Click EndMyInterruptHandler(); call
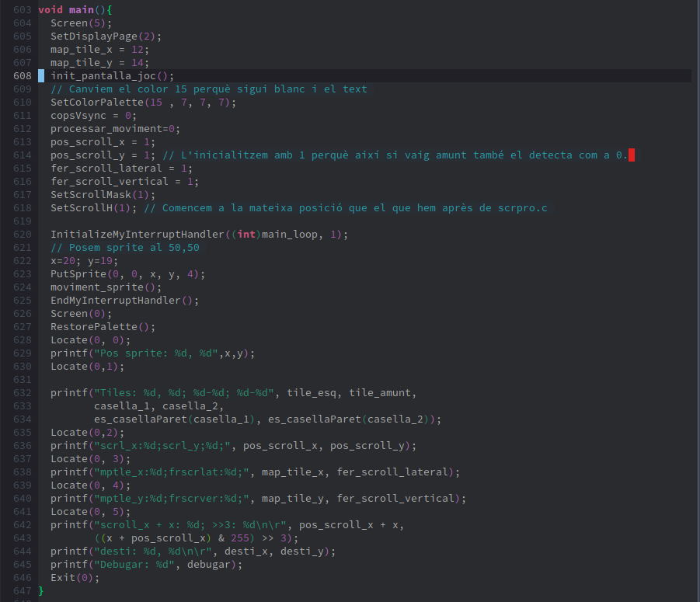Image resolution: width=700 pixels, height=602 pixels. (124, 301)
